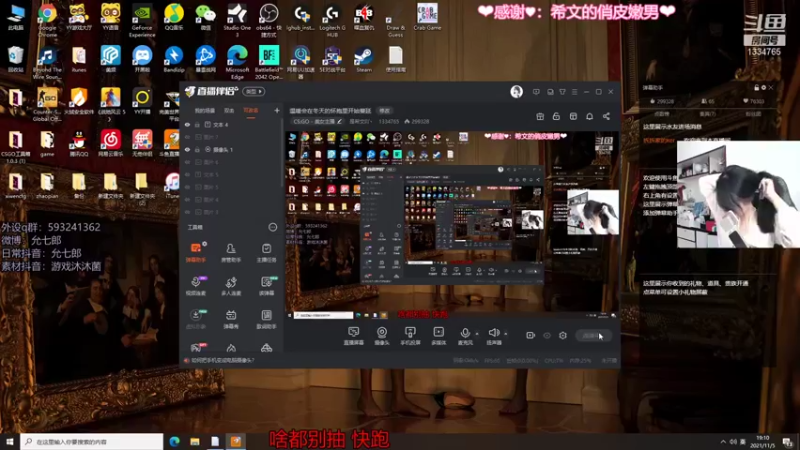Open the streamer avatar profile

click(x=516, y=92)
